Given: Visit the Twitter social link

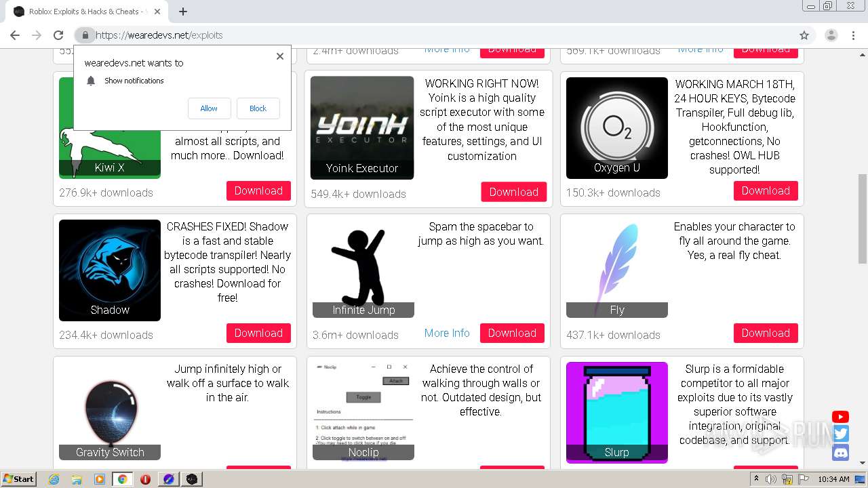Looking at the screenshot, I should coord(841,434).
